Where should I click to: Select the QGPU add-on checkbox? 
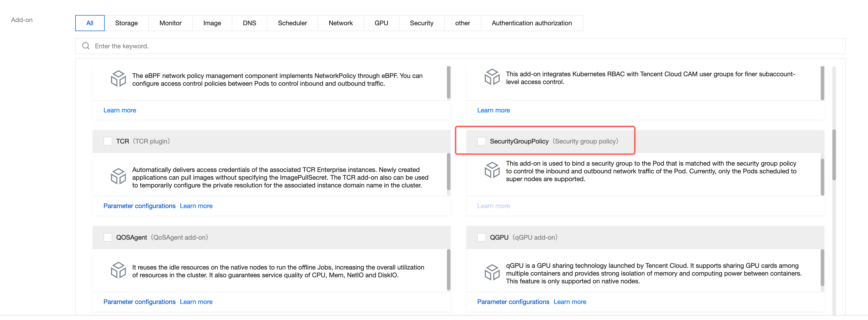coord(482,237)
